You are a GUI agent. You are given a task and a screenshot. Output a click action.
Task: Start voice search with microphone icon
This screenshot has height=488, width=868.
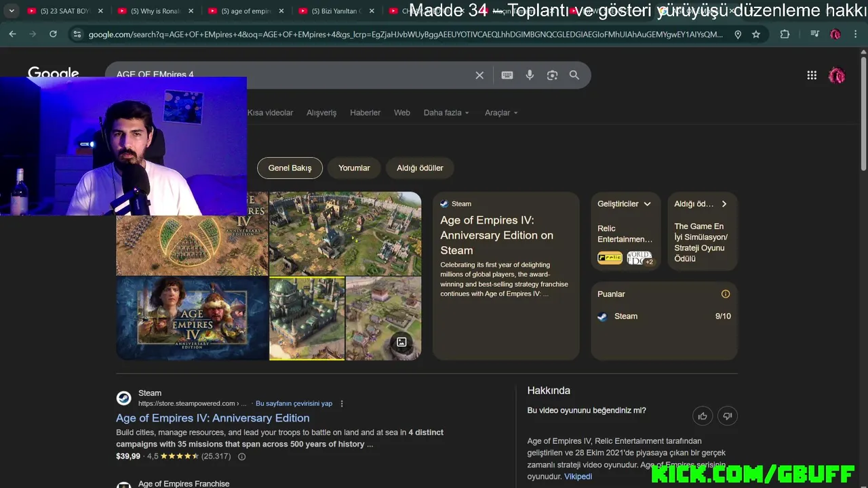(x=530, y=75)
